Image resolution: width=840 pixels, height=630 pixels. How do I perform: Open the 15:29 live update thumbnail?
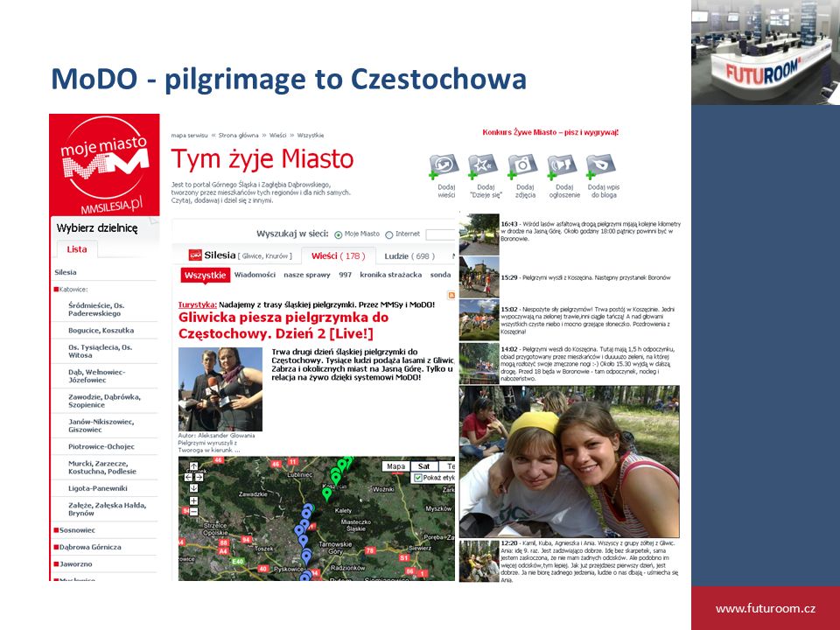479,277
